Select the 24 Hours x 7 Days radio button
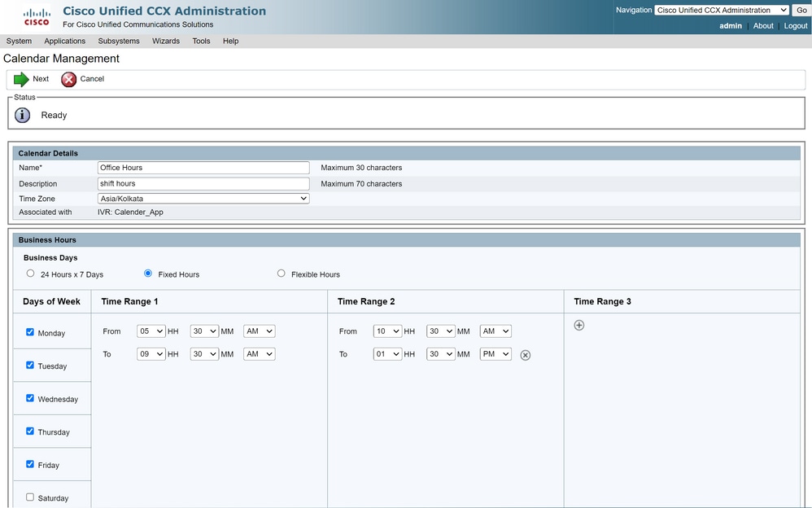This screenshot has height=508, width=812. (x=31, y=274)
